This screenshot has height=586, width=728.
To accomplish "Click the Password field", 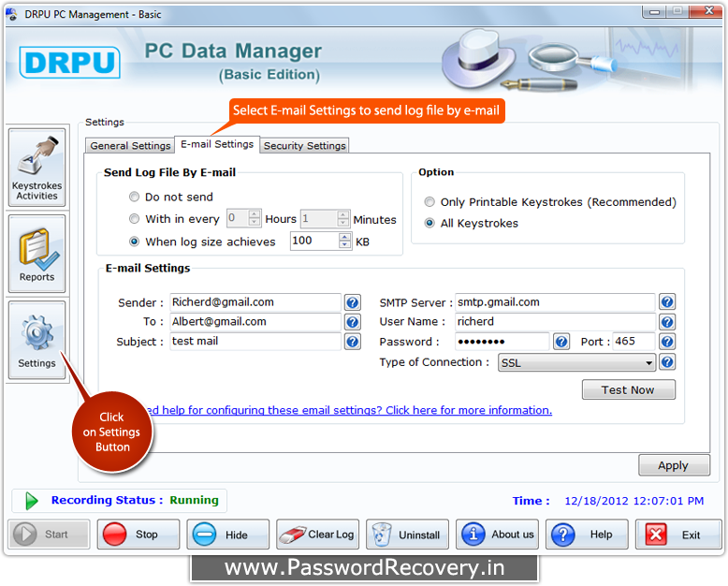I will point(502,342).
